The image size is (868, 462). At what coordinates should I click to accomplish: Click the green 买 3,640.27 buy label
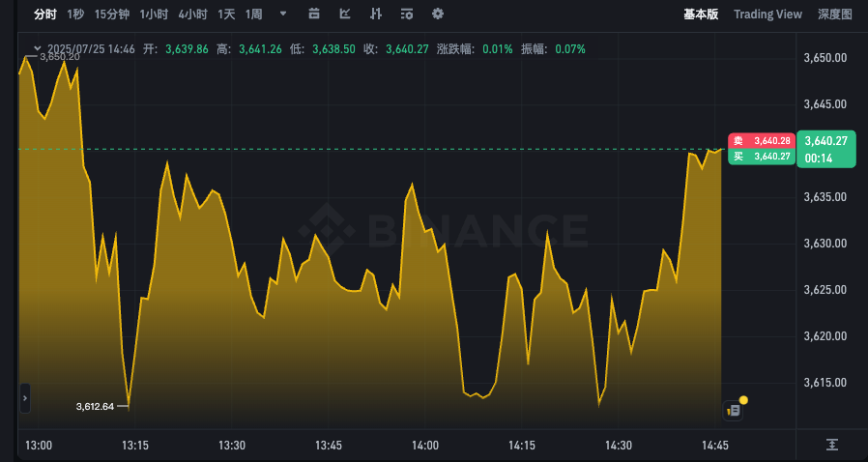point(762,156)
